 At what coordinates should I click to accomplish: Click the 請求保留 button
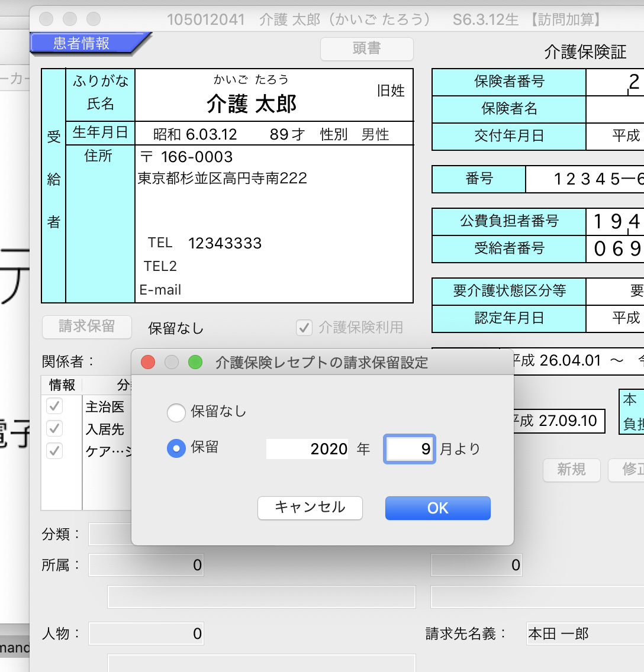click(86, 327)
